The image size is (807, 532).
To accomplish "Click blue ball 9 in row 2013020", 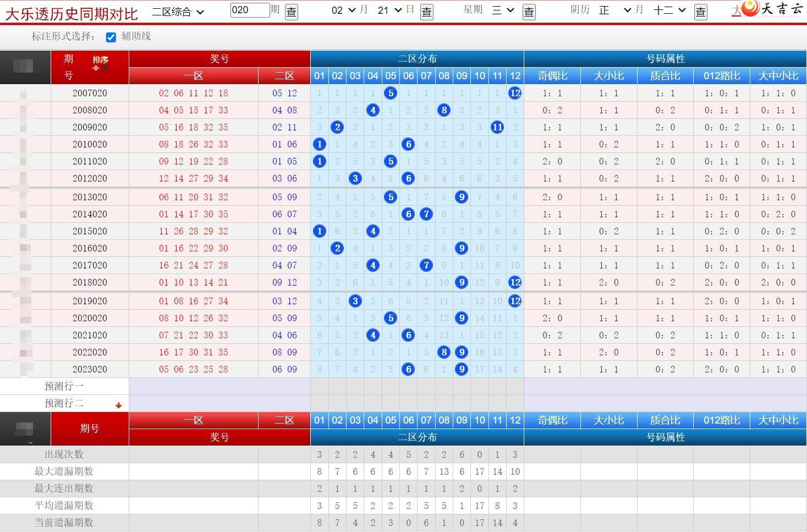I will pos(462,197).
